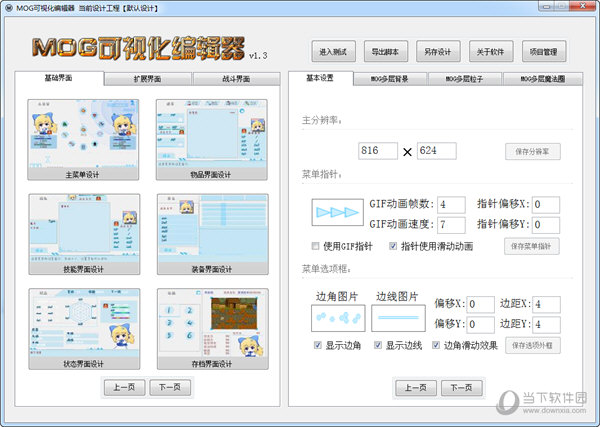
Task: Minimize the MOG可视化编辑器 window
Action: (x=546, y=6)
